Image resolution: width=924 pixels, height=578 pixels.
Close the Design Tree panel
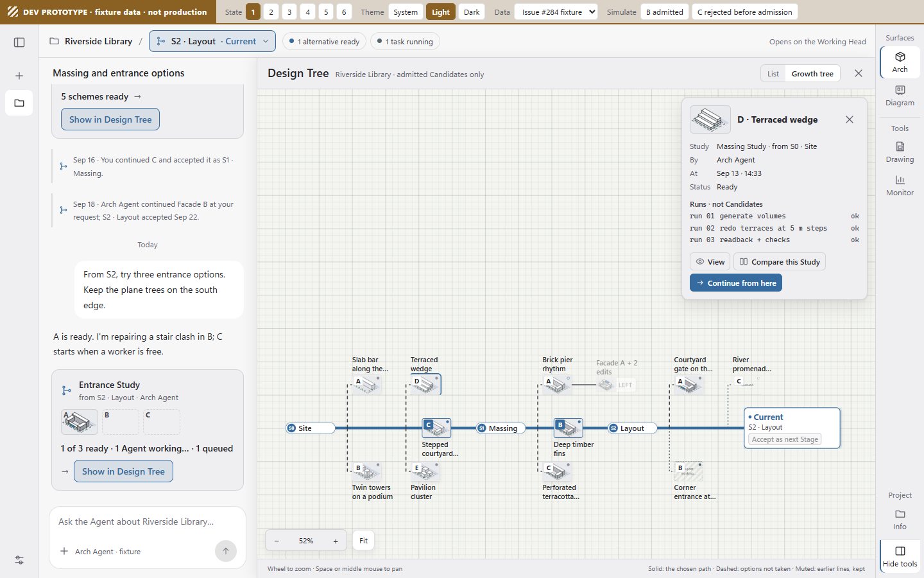tap(859, 73)
